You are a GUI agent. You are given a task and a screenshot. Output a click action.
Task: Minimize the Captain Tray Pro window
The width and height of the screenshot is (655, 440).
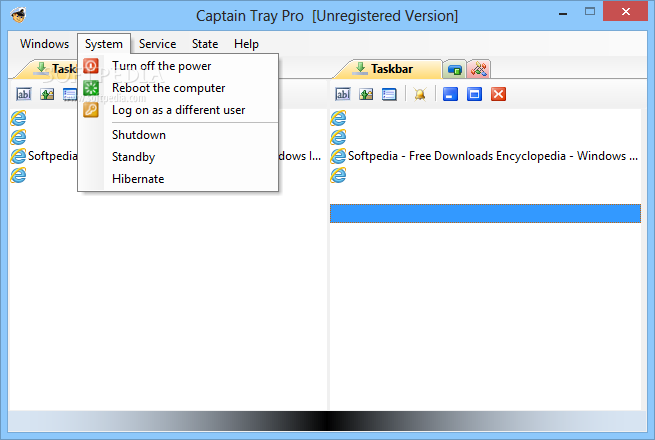(563, 14)
